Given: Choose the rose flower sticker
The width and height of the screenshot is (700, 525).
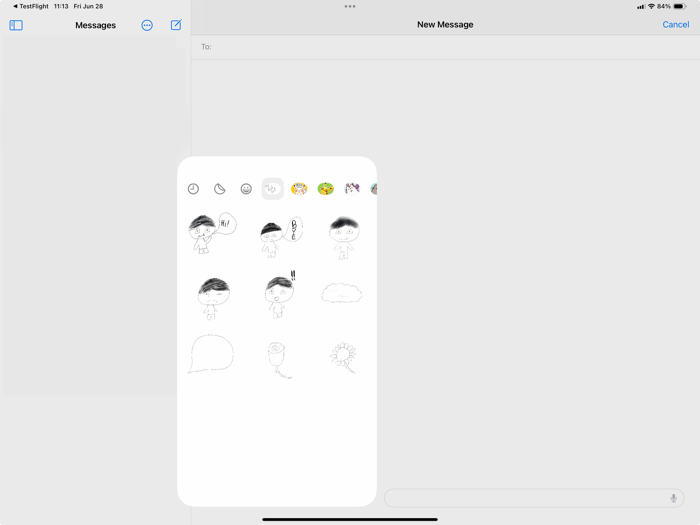Looking at the screenshot, I should (279, 360).
